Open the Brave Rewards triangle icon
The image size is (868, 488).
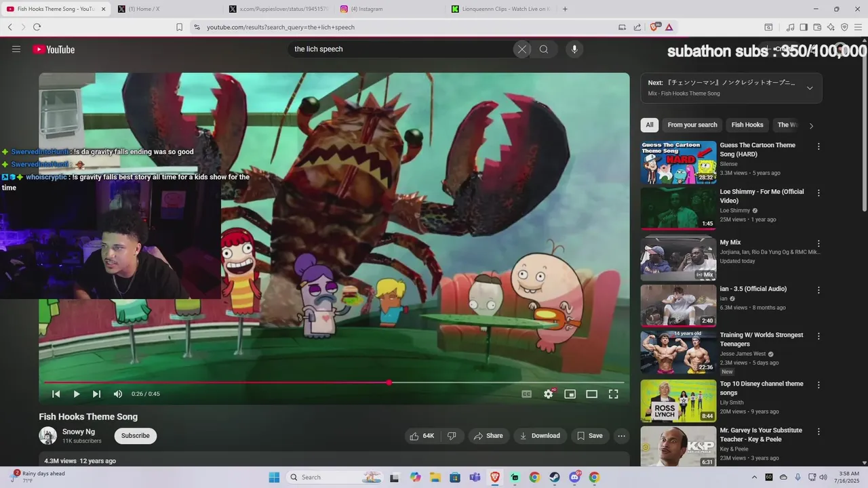click(669, 27)
